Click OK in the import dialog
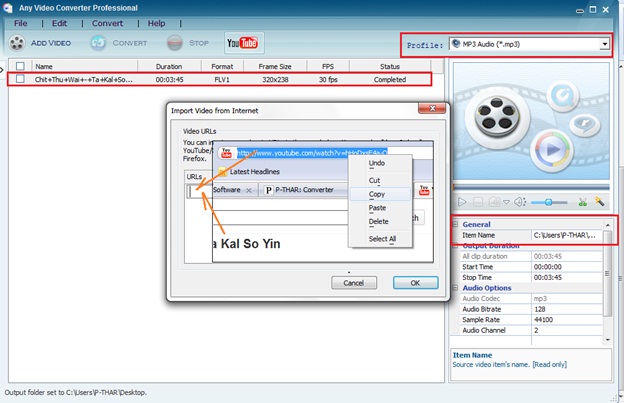The image size is (624, 403). click(415, 283)
